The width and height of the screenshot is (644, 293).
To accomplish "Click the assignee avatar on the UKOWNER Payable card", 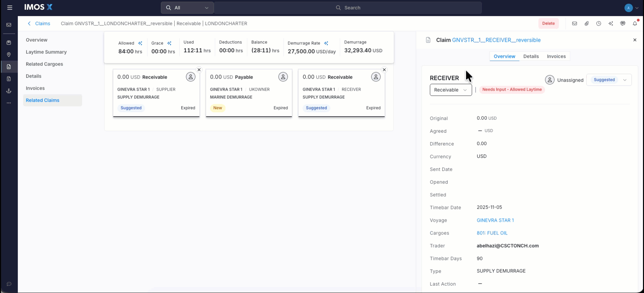I will tap(283, 77).
